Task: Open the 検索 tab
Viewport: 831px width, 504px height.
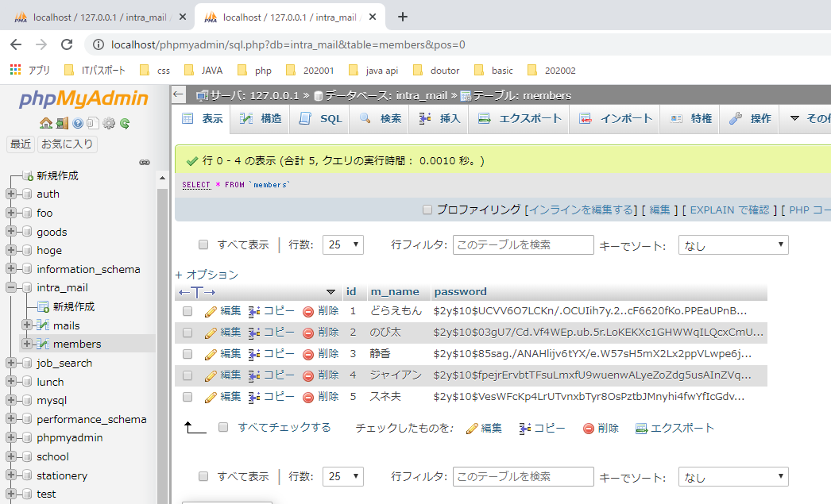Action: (x=380, y=118)
